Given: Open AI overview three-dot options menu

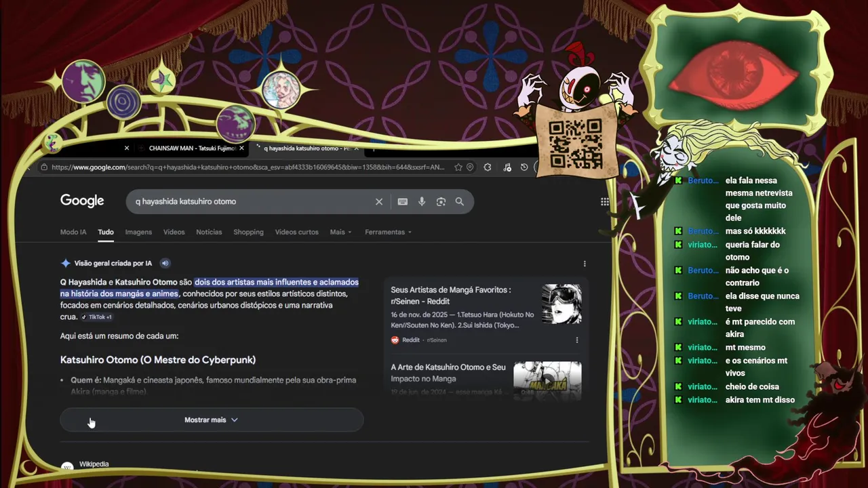Looking at the screenshot, I should 585,264.
